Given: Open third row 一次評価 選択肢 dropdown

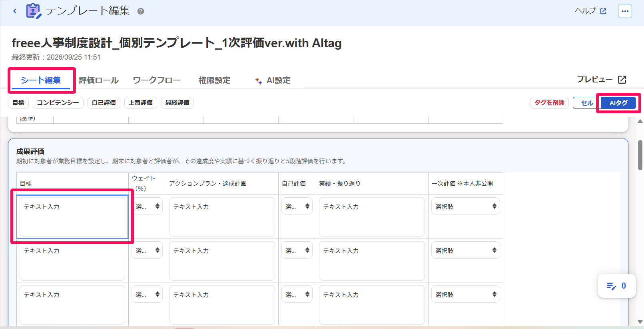Looking at the screenshot, I should click(x=466, y=294).
